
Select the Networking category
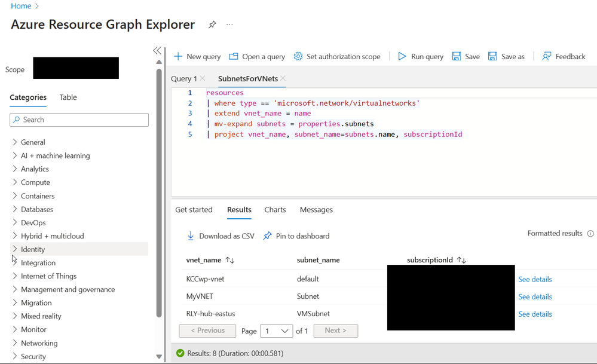[39, 343]
